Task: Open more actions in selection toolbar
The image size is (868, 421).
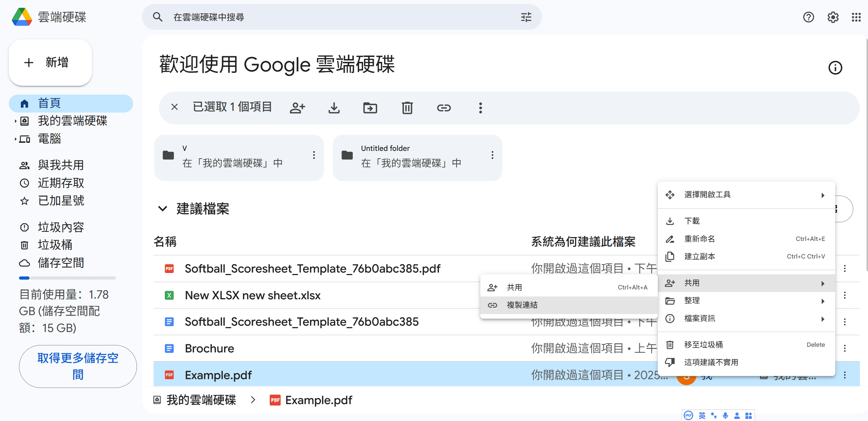Action: pyautogui.click(x=480, y=108)
